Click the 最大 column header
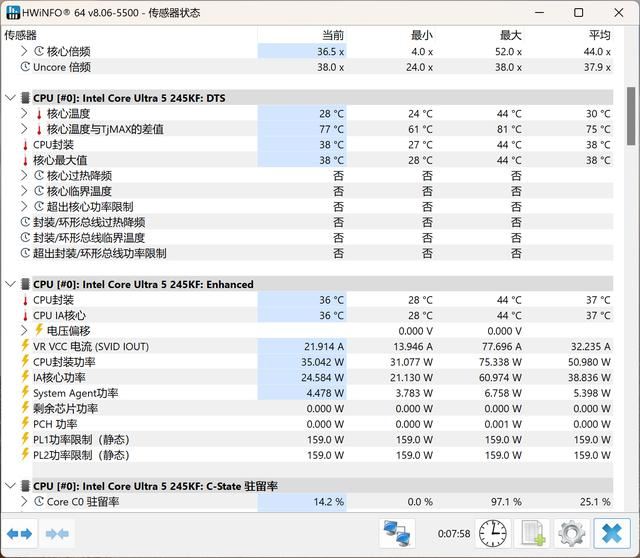Image resolution: width=640 pixels, height=558 pixels. pyautogui.click(x=511, y=35)
